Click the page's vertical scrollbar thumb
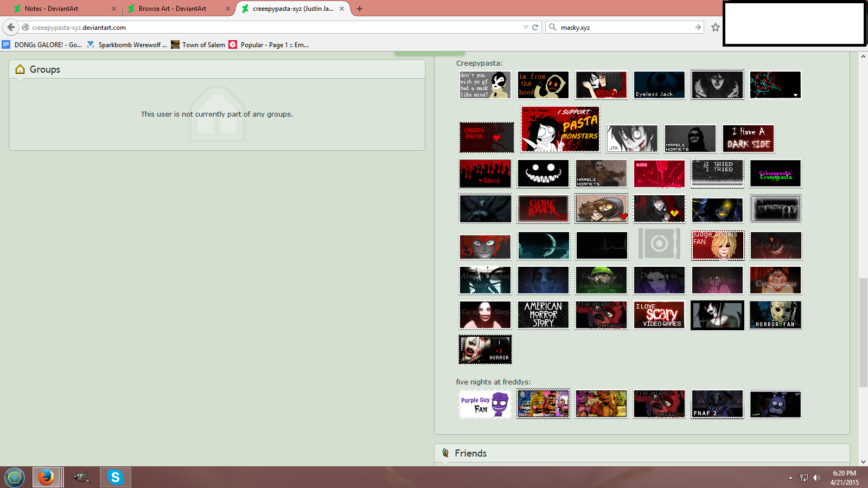Screen dimensions: 868x488 coord(863,332)
